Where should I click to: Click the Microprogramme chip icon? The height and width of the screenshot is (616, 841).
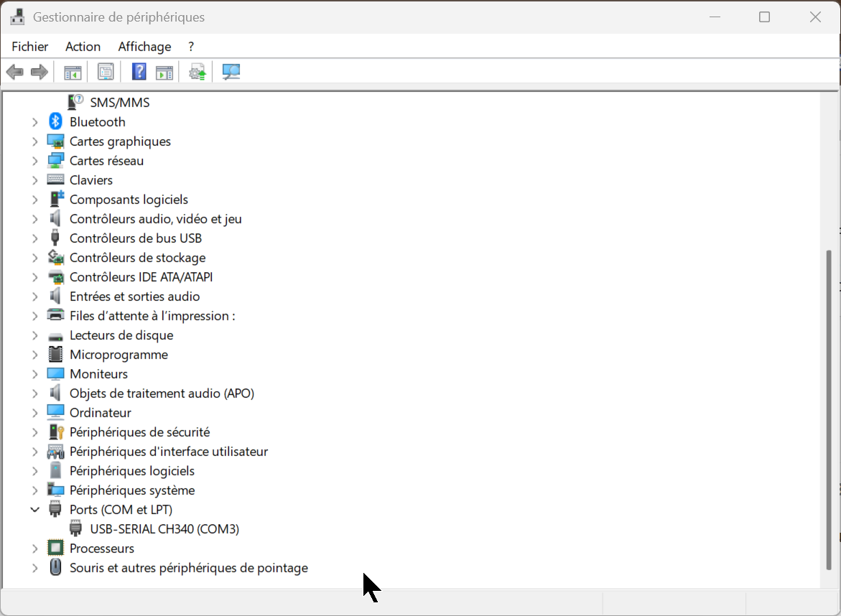click(55, 355)
